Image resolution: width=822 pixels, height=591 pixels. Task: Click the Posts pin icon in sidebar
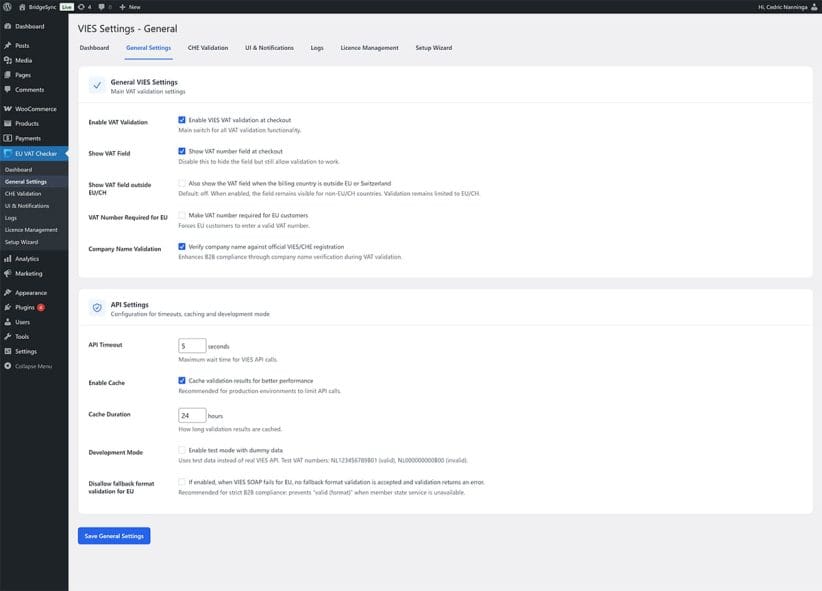pyautogui.click(x=8, y=45)
